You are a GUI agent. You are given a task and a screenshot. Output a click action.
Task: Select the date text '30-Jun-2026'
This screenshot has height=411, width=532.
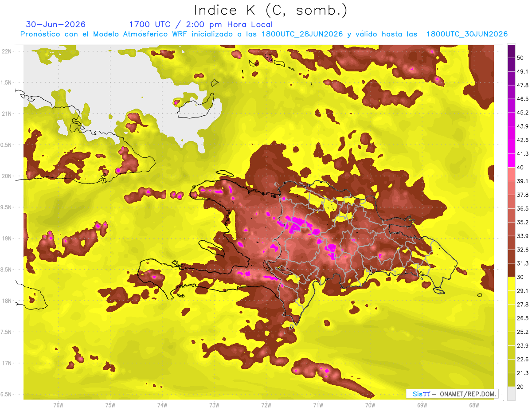pos(56,24)
